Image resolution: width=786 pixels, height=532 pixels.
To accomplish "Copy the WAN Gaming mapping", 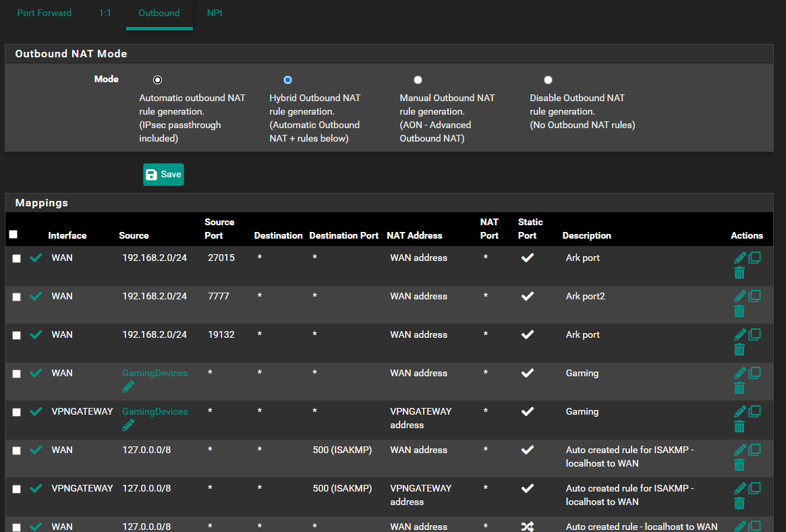I will [x=754, y=373].
